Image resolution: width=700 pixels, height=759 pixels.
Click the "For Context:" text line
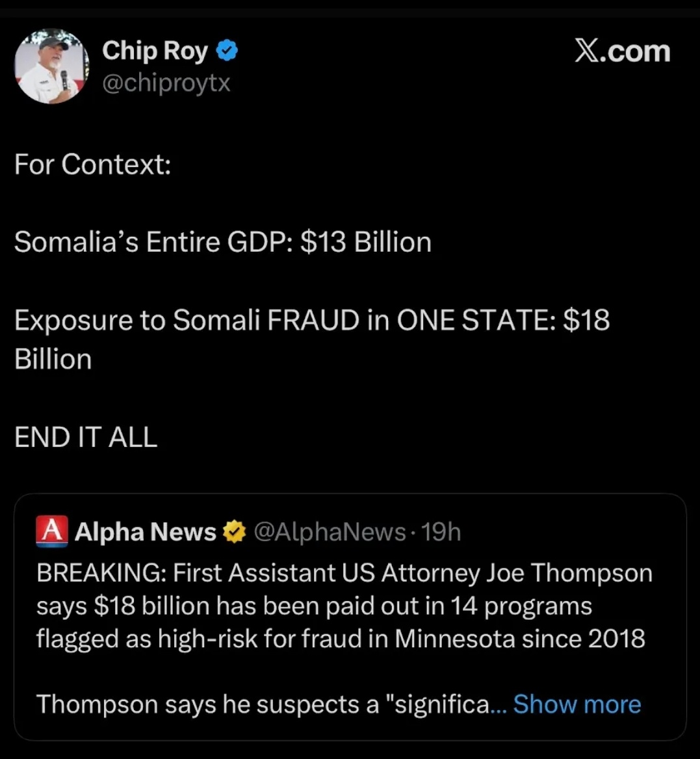pos(92,164)
